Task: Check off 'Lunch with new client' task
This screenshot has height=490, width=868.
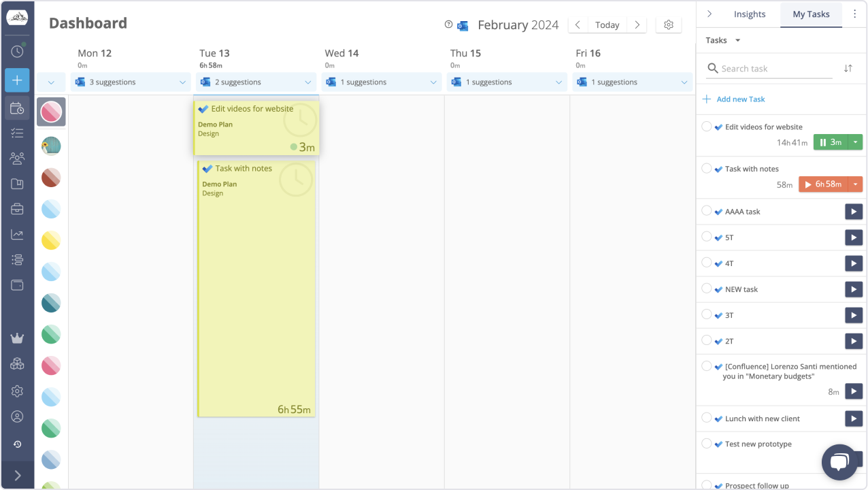Action: 706,418
